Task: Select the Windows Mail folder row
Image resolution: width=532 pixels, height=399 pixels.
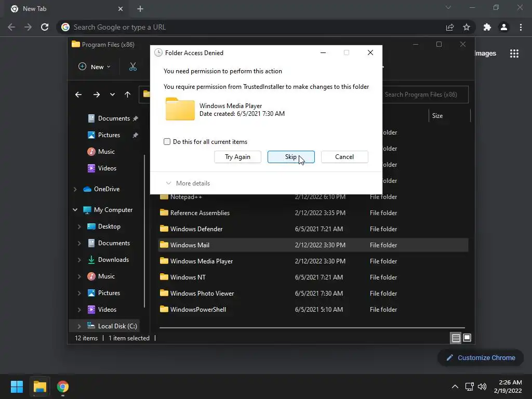Action: coord(313,245)
